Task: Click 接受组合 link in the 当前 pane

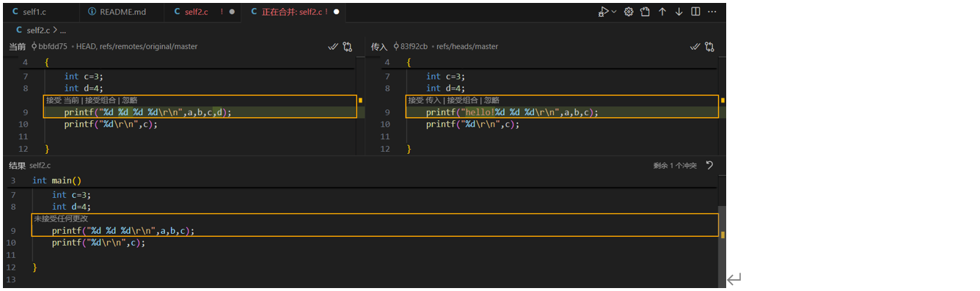Action: tap(101, 100)
